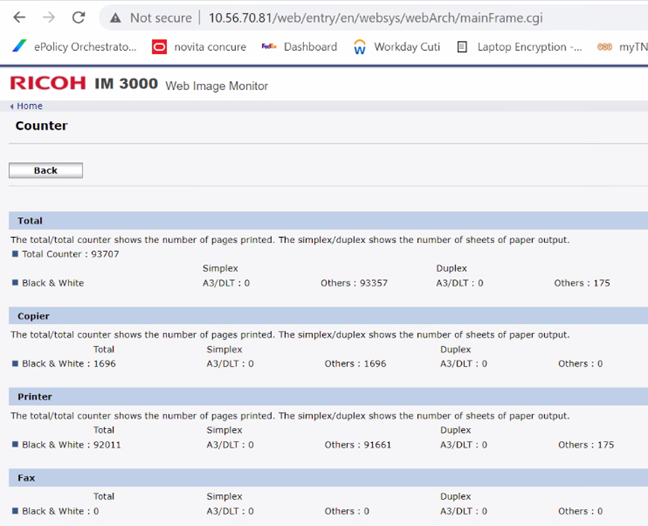Click the Simplex A3/DLT : 0 in Printer section

click(230, 445)
